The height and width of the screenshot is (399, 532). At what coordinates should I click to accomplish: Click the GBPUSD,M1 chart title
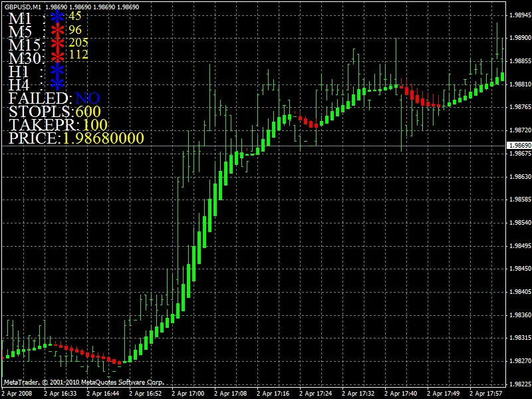(x=22, y=6)
